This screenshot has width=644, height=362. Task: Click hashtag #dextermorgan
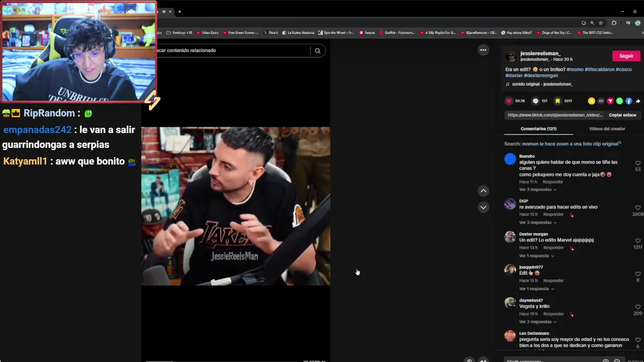click(541, 75)
